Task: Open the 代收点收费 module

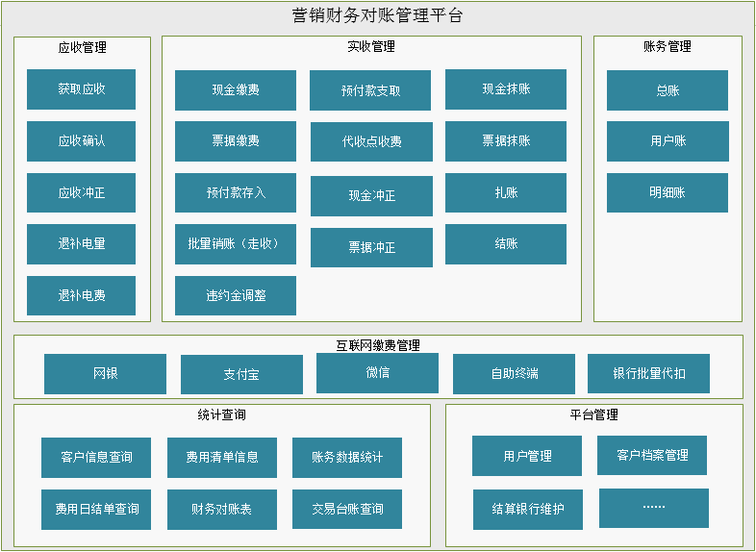Action: click(x=370, y=142)
